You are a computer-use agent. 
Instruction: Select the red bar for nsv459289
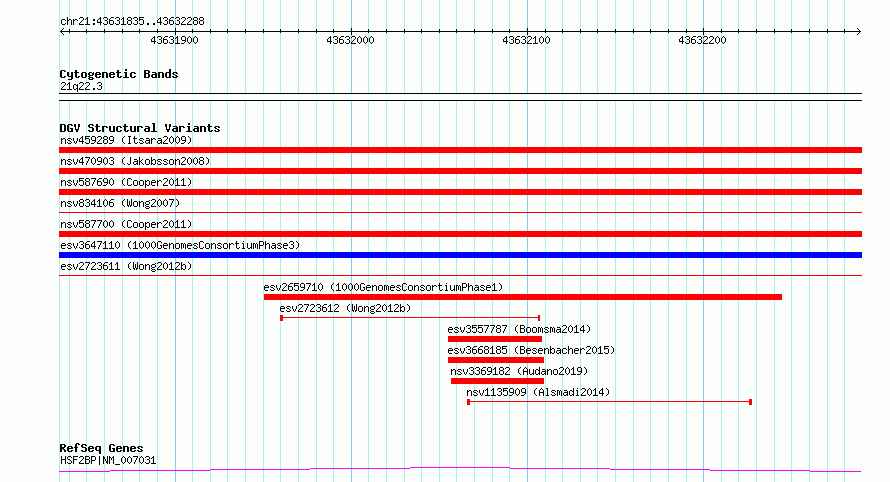460,150
